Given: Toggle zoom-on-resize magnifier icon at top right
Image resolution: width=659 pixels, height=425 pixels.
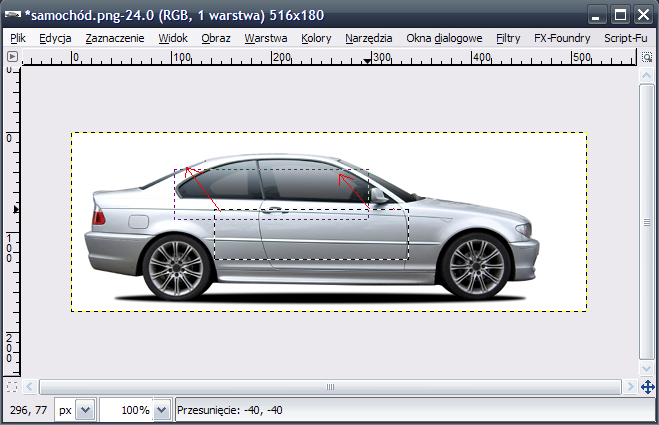Looking at the screenshot, I should (x=647, y=57).
